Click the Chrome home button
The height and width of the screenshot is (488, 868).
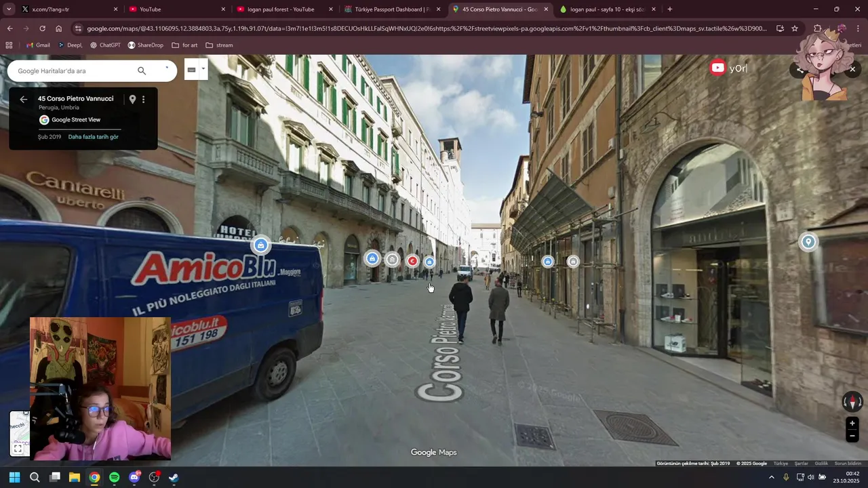point(58,28)
